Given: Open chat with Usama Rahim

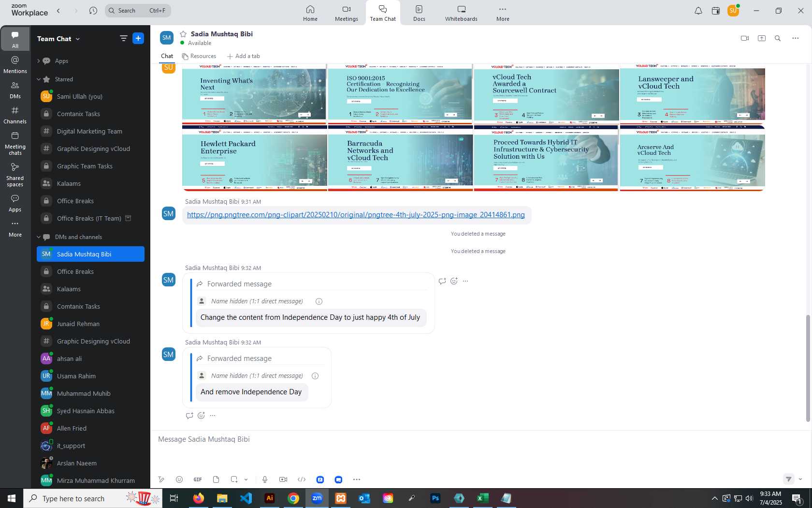Looking at the screenshot, I should (x=90, y=376).
